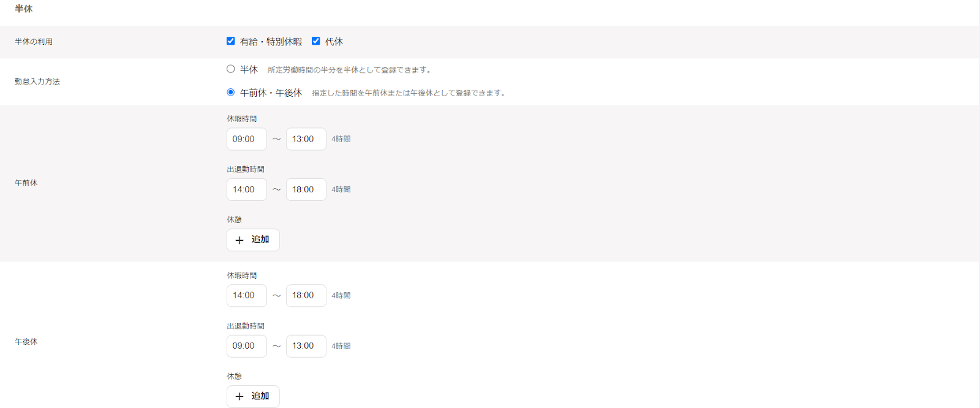Click the 午前休 row label
Image resolution: width=980 pixels, height=408 pixels.
pos(26,183)
